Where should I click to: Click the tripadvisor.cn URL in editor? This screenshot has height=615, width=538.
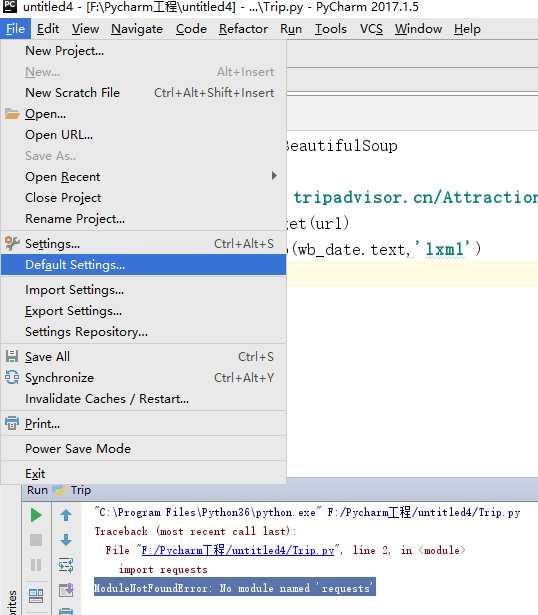pos(416,197)
